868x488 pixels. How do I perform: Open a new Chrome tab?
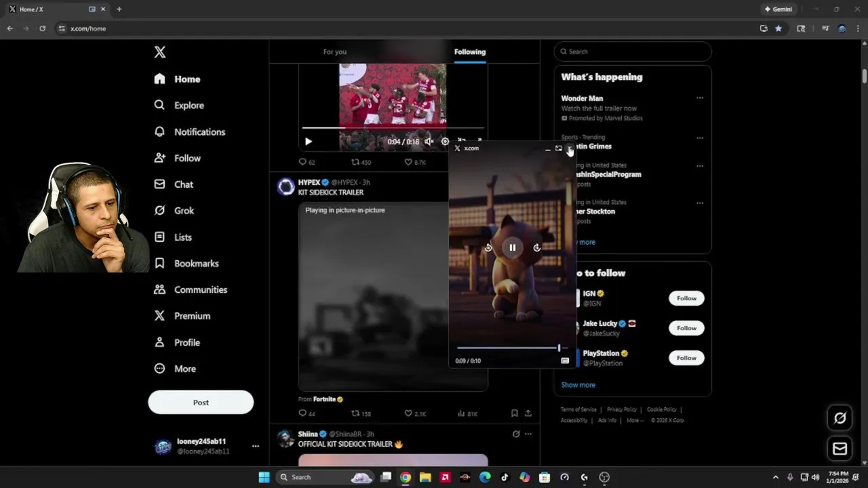[x=119, y=9]
